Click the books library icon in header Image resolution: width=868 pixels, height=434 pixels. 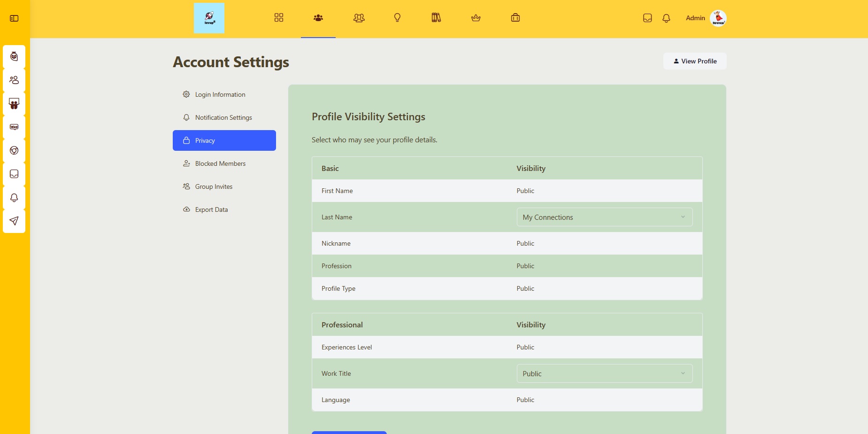coord(436,18)
